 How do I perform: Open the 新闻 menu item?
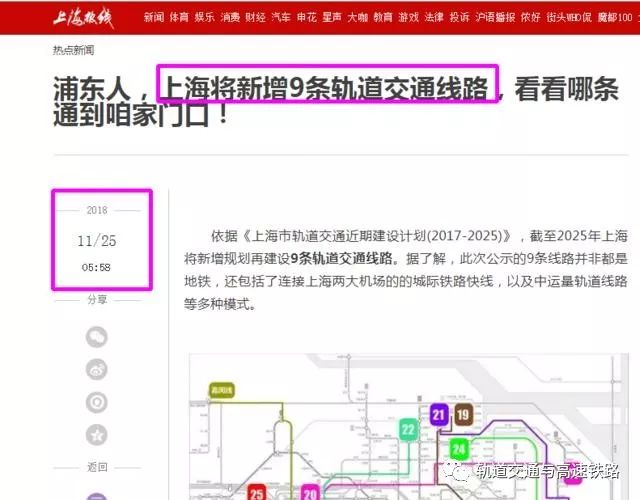tap(154, 17)
